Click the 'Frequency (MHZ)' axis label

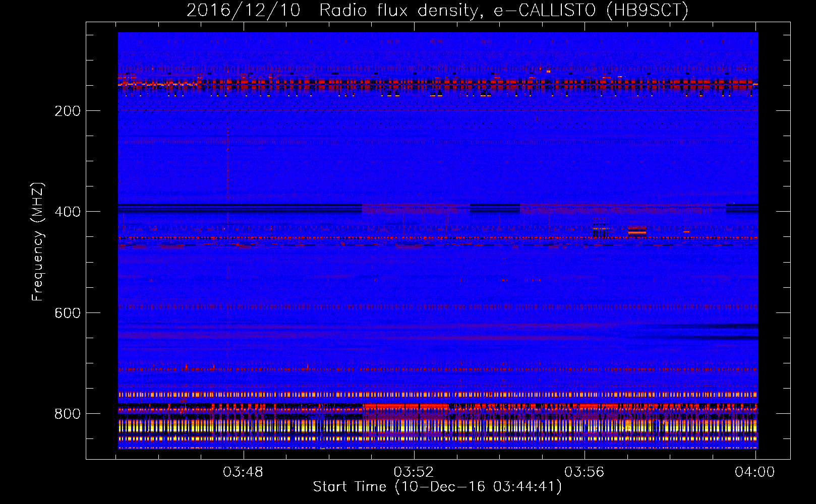(38, 242)
